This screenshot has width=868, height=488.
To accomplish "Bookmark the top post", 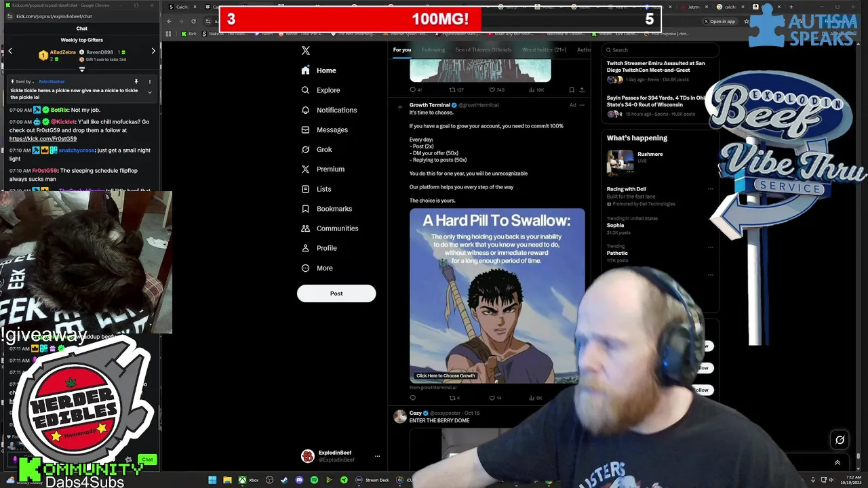I will 572,89.
